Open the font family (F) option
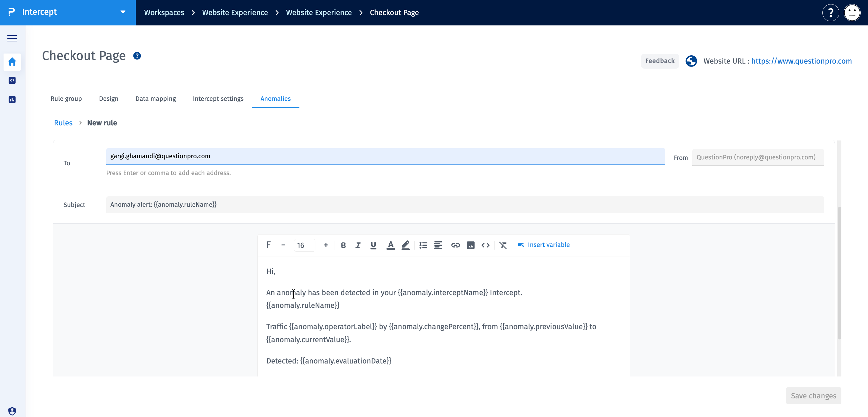This screenshot has height=417, width=868. (268, 245)
